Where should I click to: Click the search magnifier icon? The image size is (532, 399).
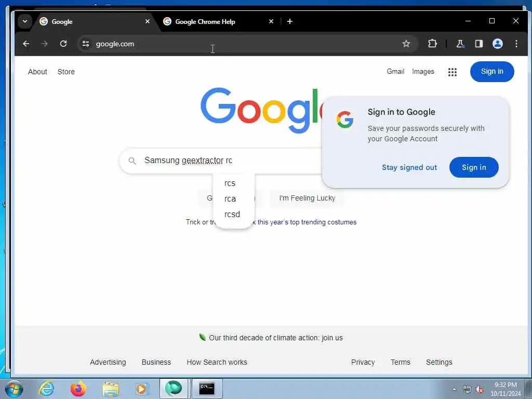point(132,161)
